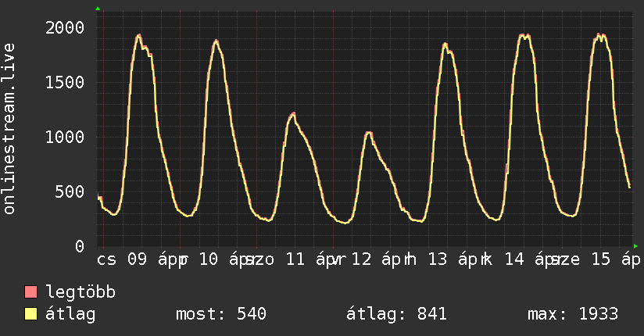This screenshot has width=644, height=336.
Task: Click the onlinestream.live vertical axis title
Action: pos(9,129)
